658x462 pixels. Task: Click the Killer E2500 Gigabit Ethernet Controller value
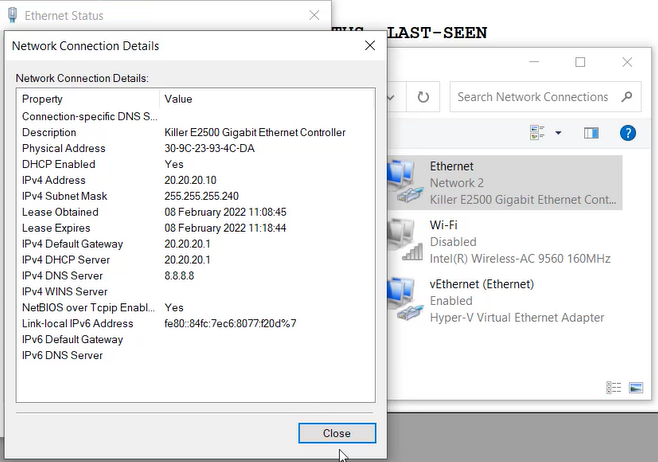(255, 132)
